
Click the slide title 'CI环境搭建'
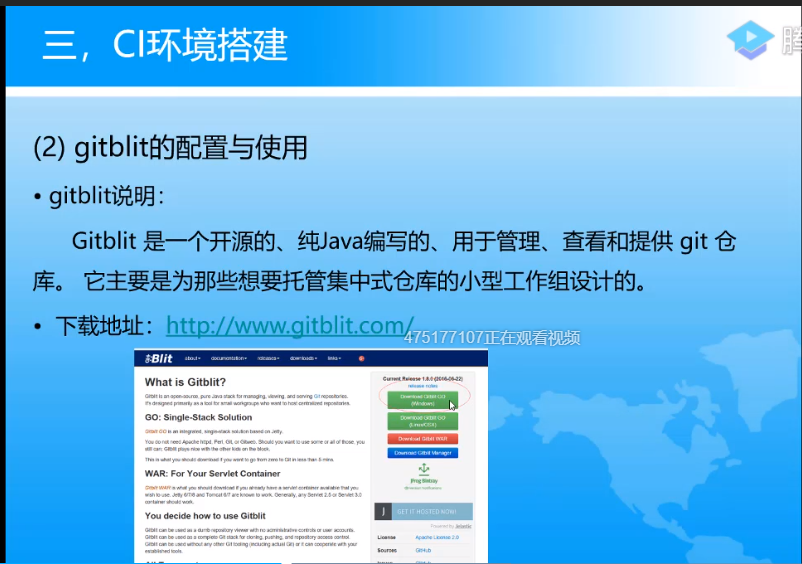tap(200, 45)
